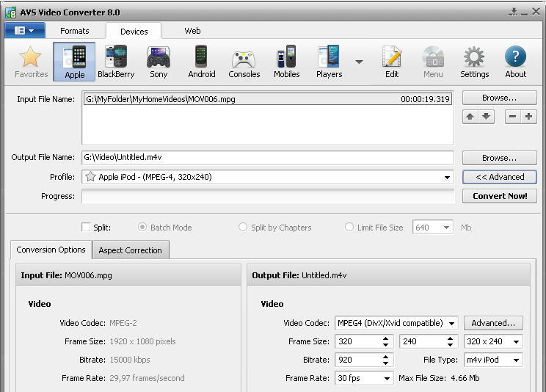Click the disc Menu icon

click(433, 62)
